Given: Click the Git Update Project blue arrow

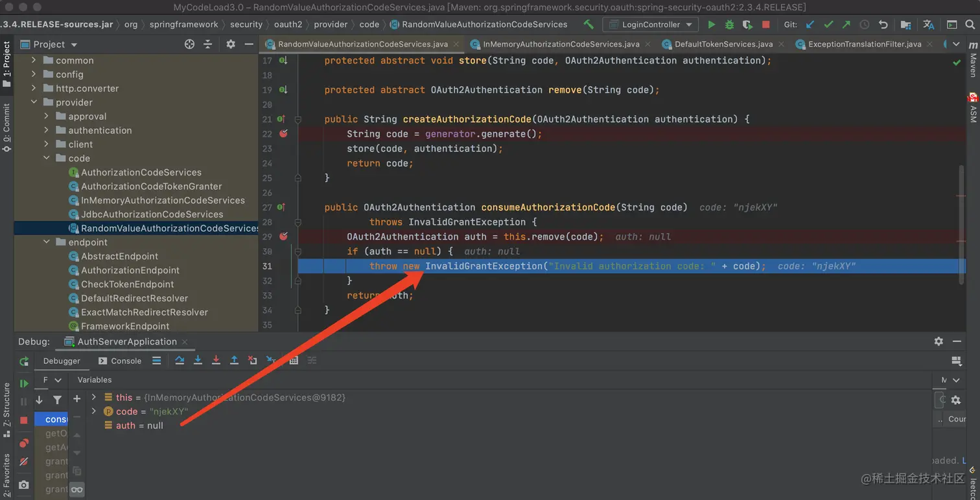Looking at the screenshot, I should point(810,25).
